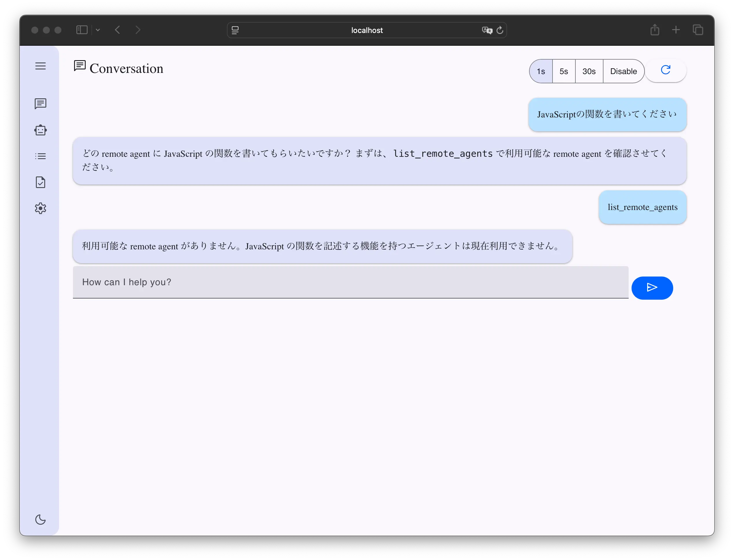The image size is (734, 560).
Task: Go back with browser back arrow
Action: pos(118,30)
